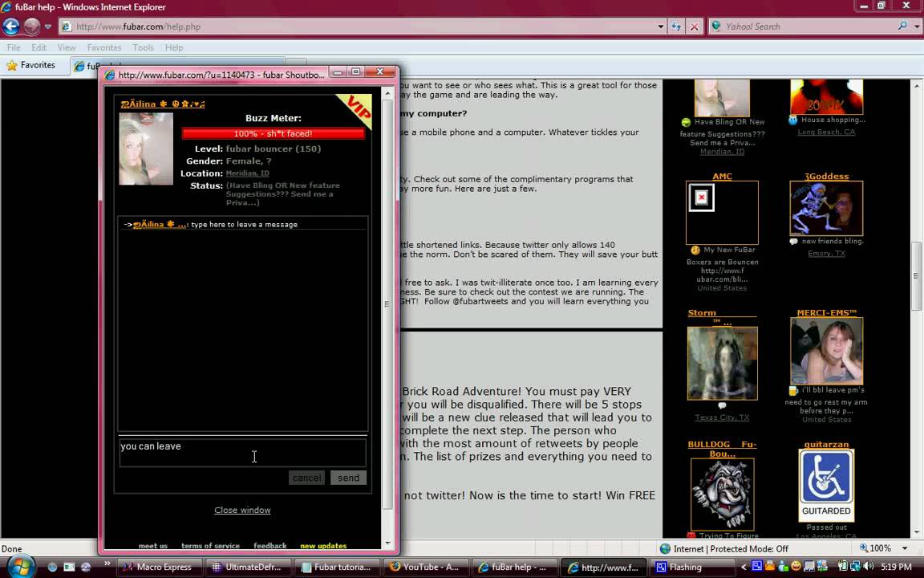Click the Favorites star button

30,66
